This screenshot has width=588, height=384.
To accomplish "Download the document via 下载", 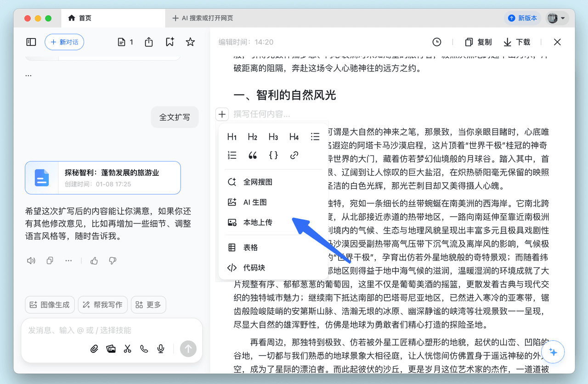I will tap(517, 42).
